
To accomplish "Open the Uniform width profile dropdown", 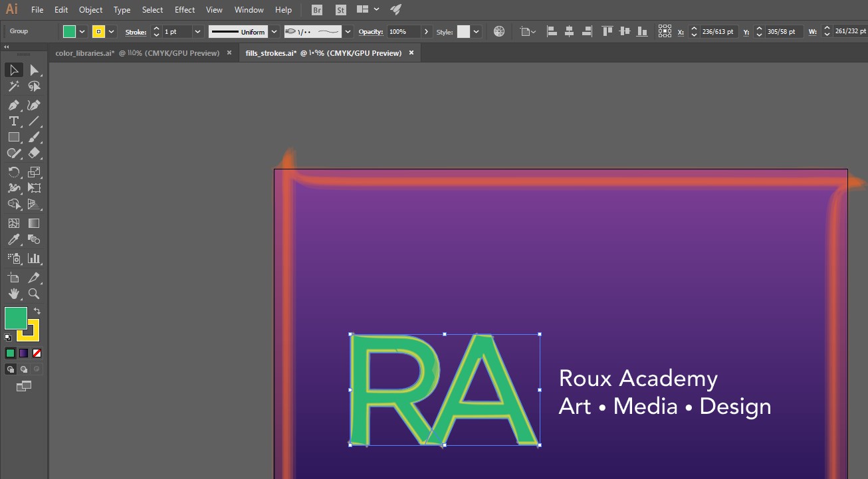I will click(x=274, y=31).
